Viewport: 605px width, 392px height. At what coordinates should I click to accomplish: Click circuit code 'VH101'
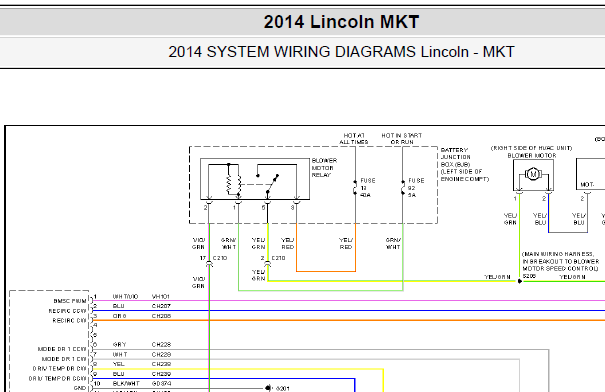[x=161, y=297]
